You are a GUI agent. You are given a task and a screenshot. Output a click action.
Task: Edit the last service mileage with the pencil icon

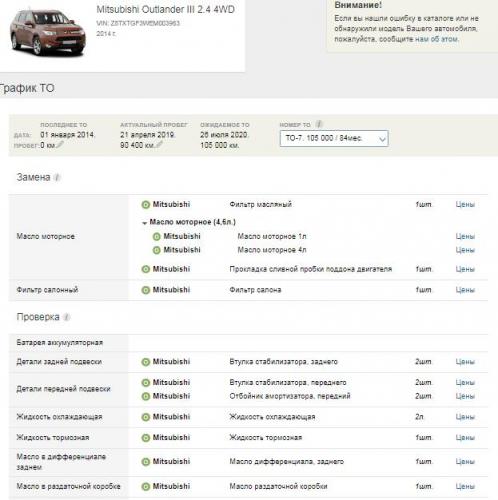[60, 144]
